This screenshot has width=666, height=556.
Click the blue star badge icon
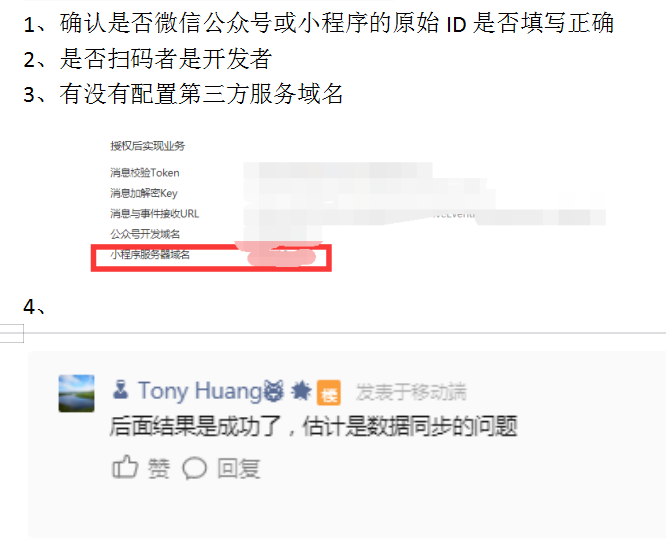point(301,391)
